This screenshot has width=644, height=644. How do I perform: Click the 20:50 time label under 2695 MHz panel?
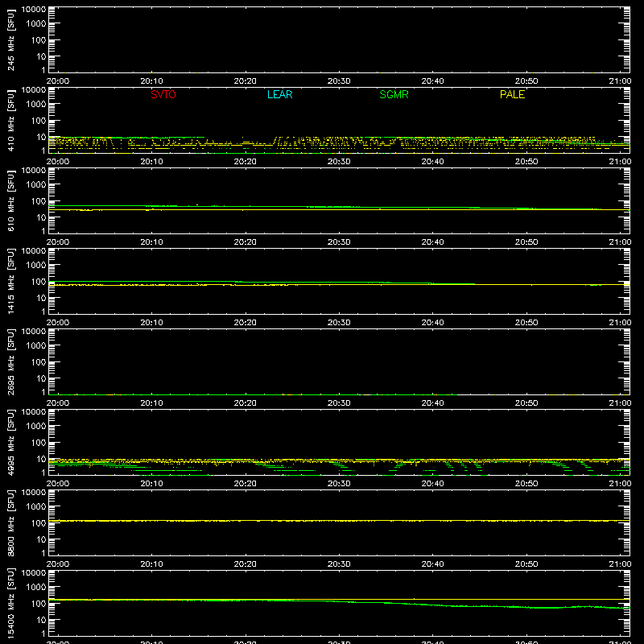pyautogui.click(x=526, y=403)
